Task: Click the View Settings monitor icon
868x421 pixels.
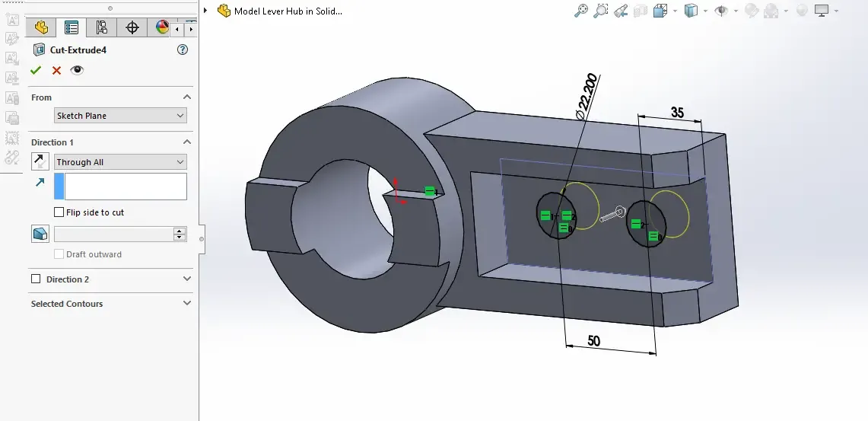Action: [x=822, y=11]
